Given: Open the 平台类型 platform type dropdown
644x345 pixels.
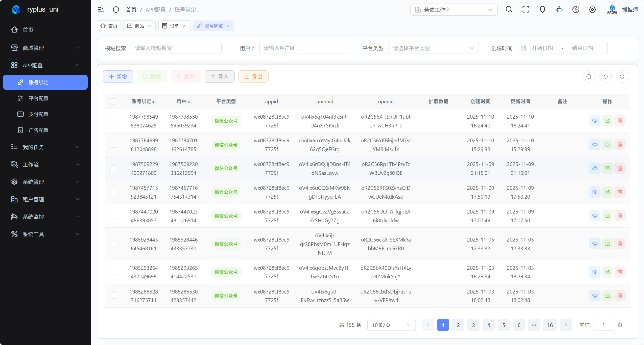Looking at the screenshot, I should tap(433, 48).
